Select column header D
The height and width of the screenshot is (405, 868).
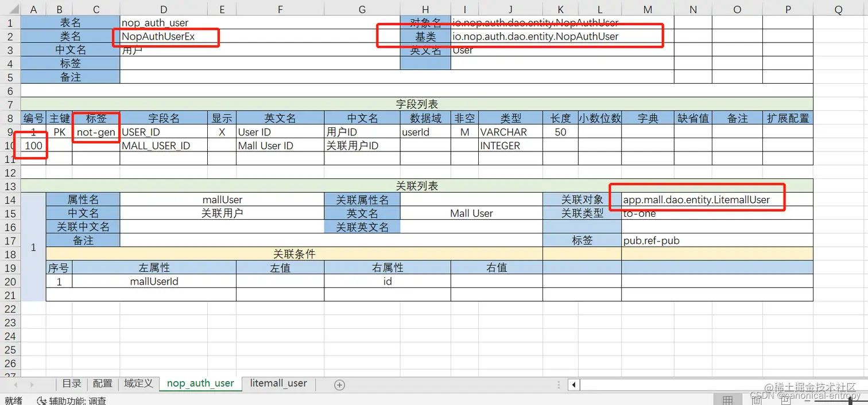coord(163,9)
